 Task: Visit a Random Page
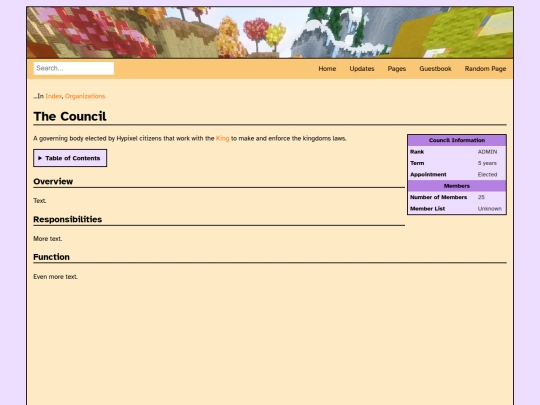pyautogui.click(x=485, y=69)
